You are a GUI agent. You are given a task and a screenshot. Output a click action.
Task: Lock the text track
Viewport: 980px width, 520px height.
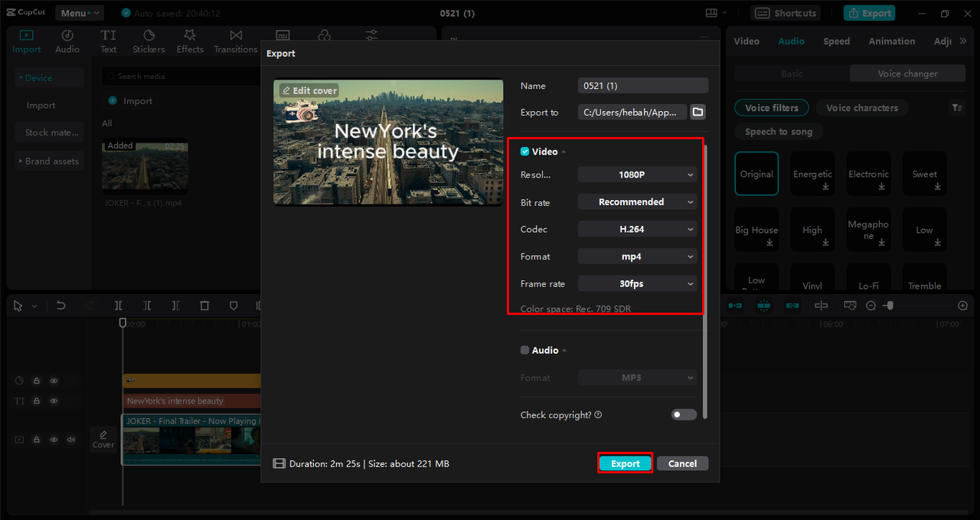36,401
